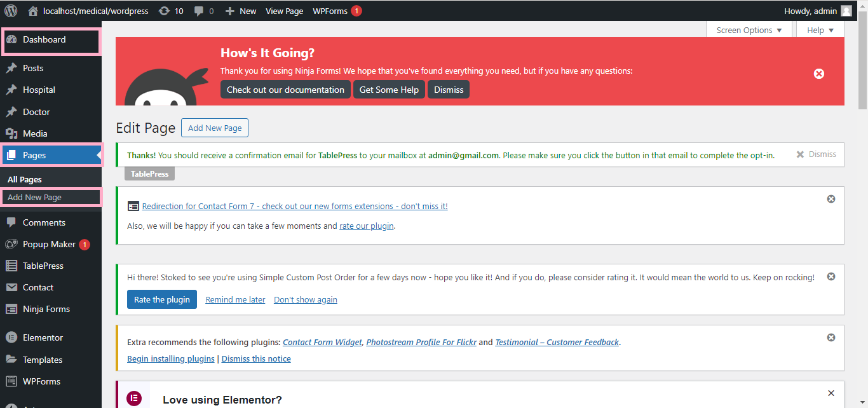Go to Dashboard in sidebar
The image size is (868, 408).
point(44,39)
